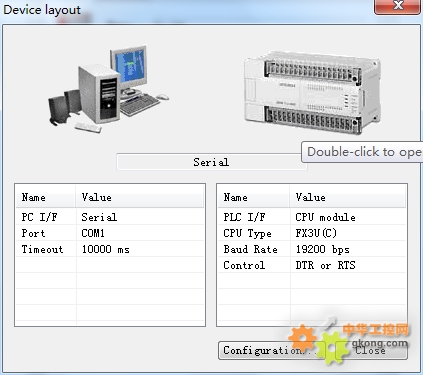Select the CPU module value
The image size is (423, 375).
tap(325, 217)
